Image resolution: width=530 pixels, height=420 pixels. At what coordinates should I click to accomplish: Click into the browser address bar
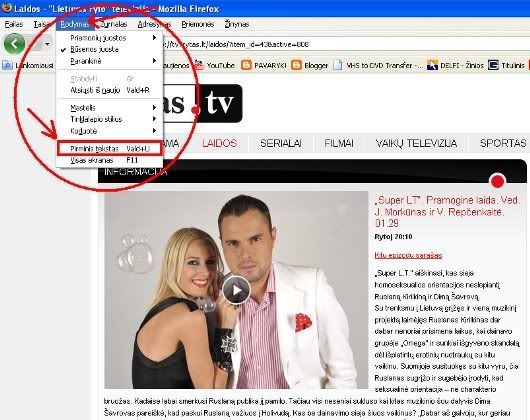pyautogui.click(x=345, y=44)
